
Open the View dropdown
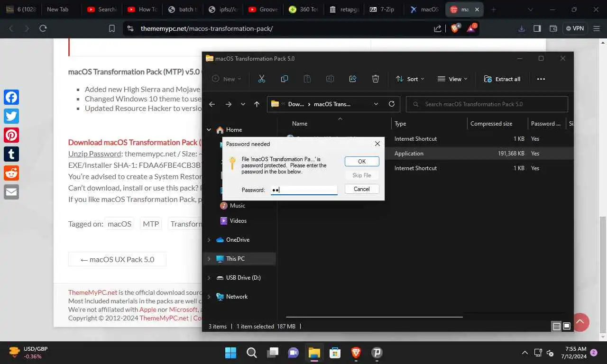pos(452,79)
